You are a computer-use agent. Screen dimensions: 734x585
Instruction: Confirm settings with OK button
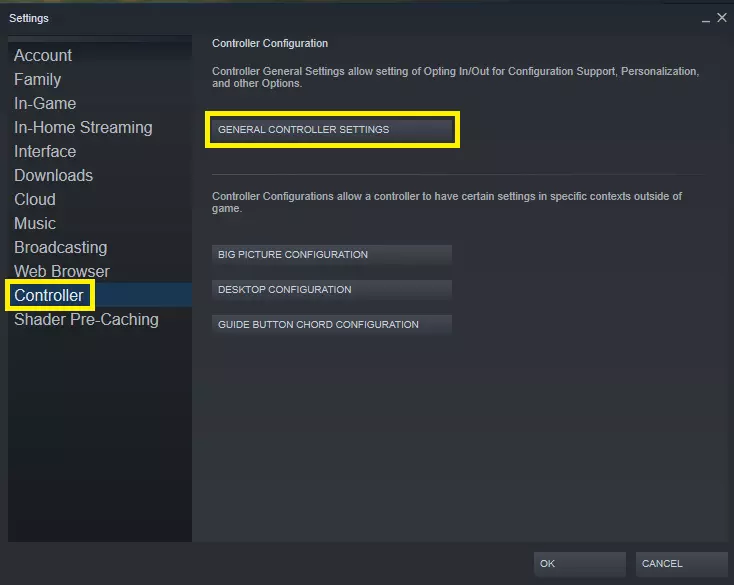click(x=580, y=564)
